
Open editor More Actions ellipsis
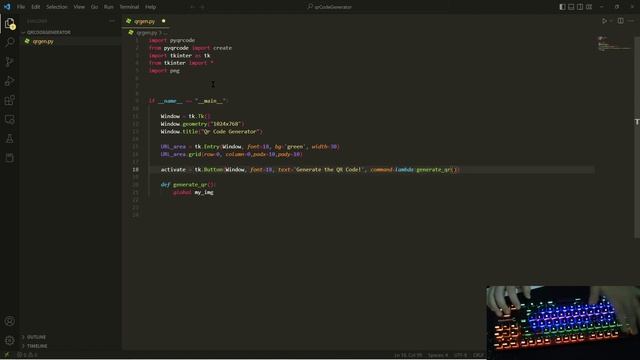[x=631, y=21]
